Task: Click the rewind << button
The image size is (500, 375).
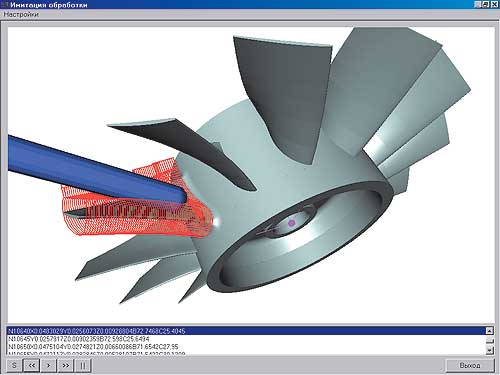Action: [32, 365]
